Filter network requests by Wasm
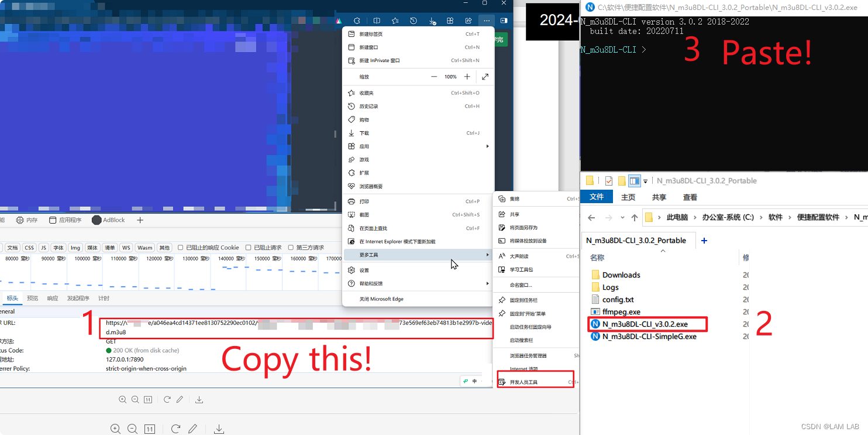868x435 pixels. (x=145, y=248)
